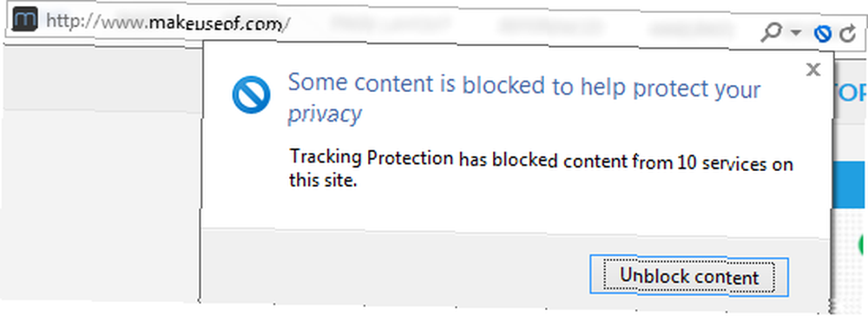Expand the address bar dropdown arrow
Image resolution: width=868 pixels, height=316 pixels.
click(x=796, y=34)
